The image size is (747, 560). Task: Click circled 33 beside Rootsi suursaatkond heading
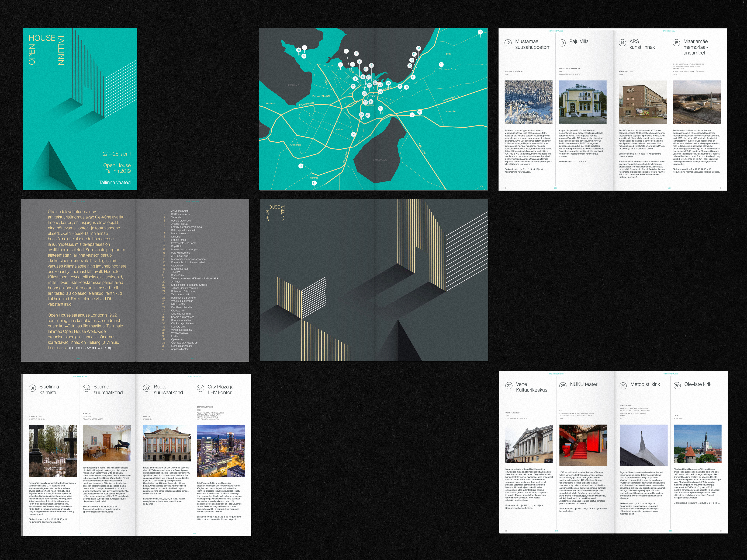[x=147, y=388]
